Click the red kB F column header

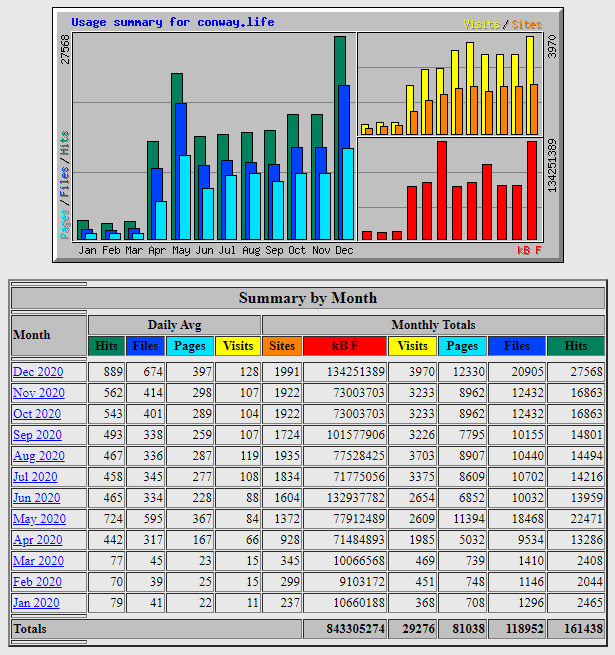click(x=345, y=346)
